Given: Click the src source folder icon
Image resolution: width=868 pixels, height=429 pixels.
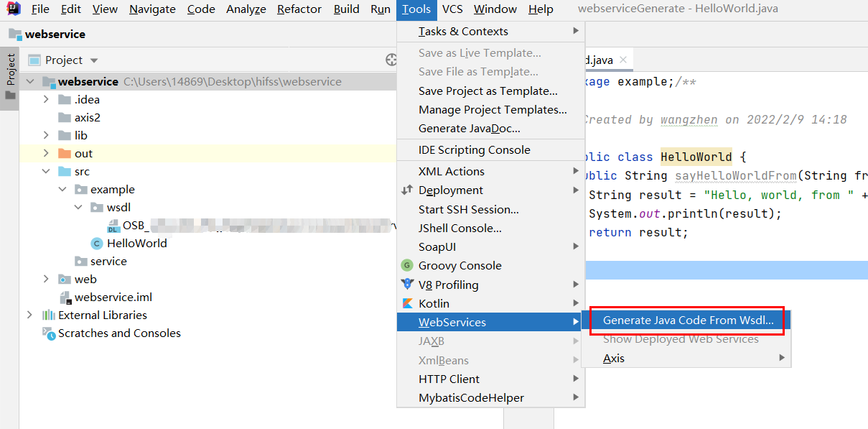Looking at the screenshot, I should tap(65, 172).
